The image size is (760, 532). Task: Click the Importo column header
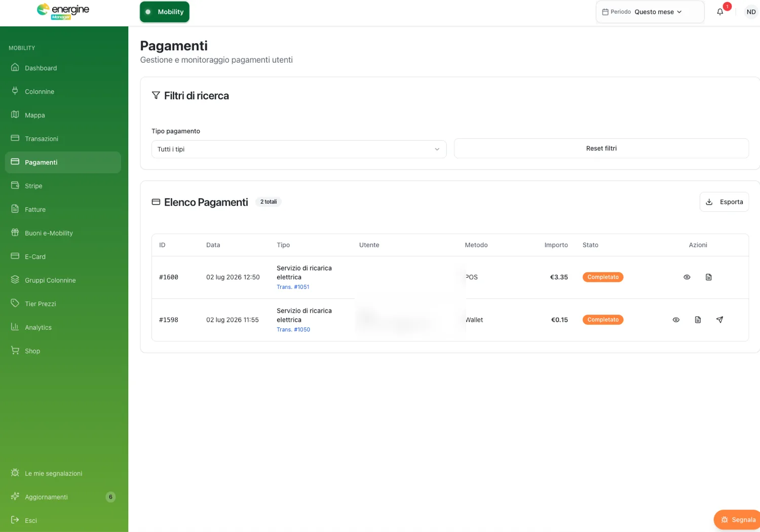tap(556, 245)
